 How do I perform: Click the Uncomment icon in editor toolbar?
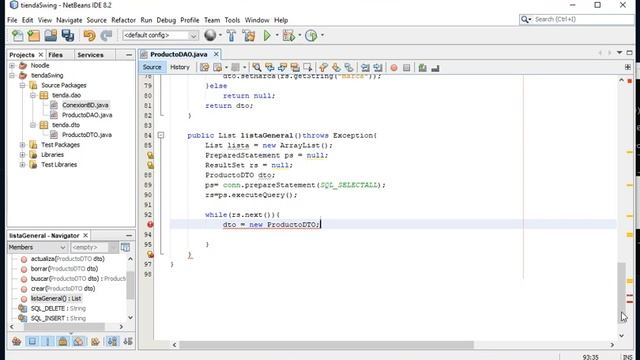click(435, 68)
